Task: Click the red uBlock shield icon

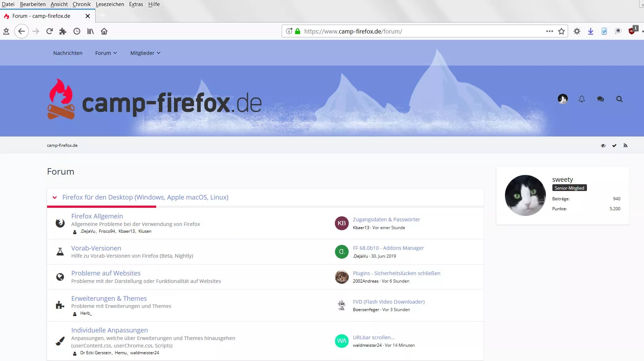Action: coord(632,31)
